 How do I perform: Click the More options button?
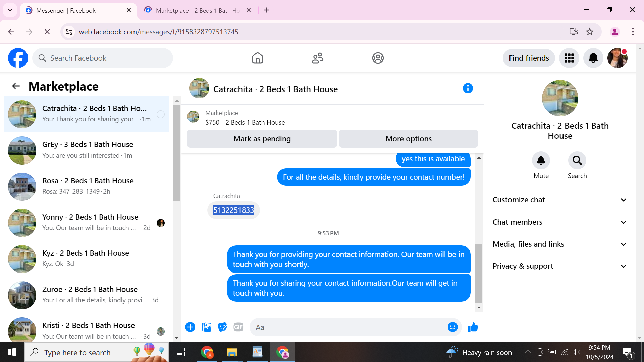pyautogui.click(x=408, y=139)
